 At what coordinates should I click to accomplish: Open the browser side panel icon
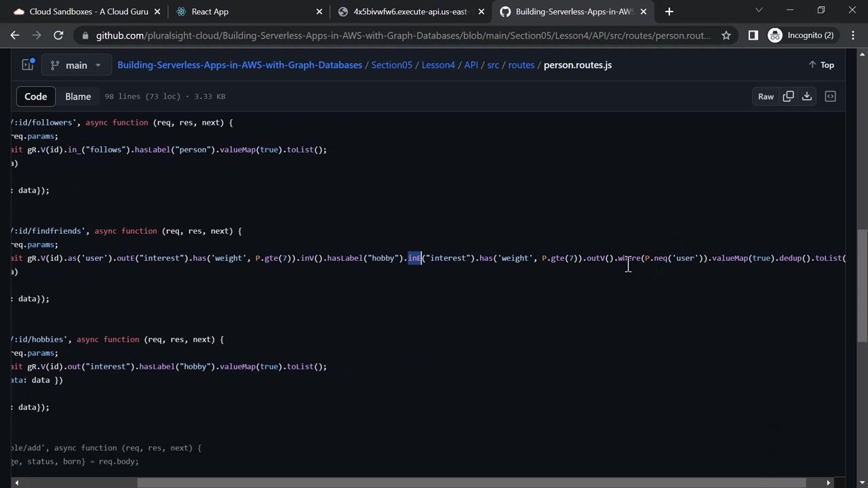753,35
